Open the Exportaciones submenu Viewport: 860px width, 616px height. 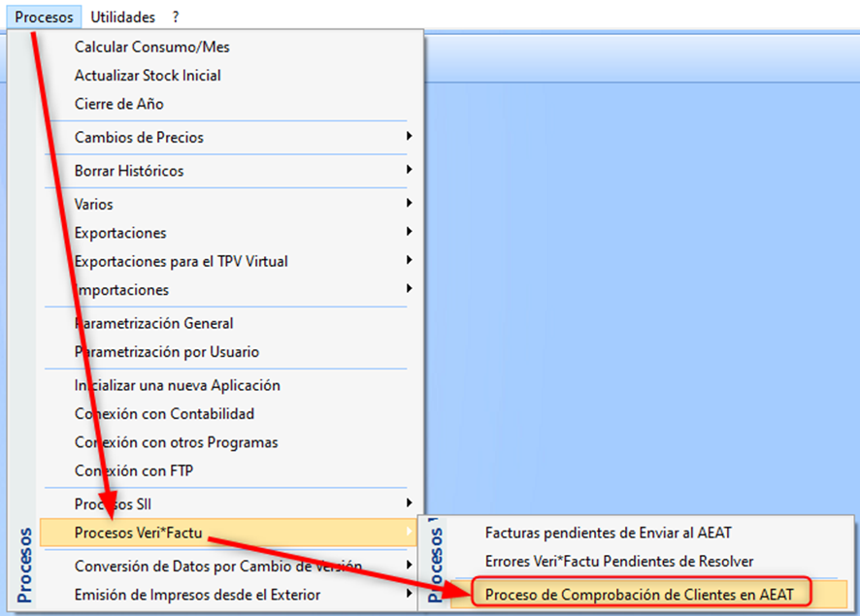click(x=120, y=233)
